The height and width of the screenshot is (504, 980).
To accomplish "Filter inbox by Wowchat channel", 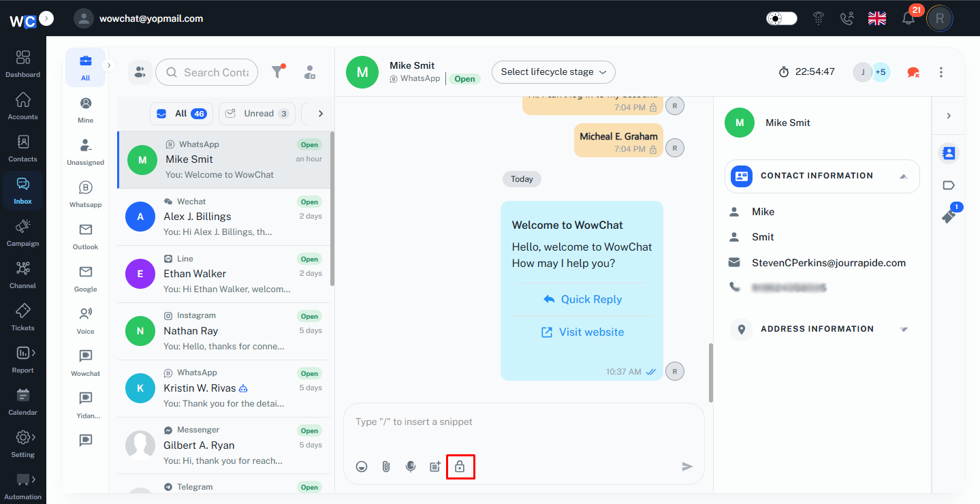I will pos(86,364).
